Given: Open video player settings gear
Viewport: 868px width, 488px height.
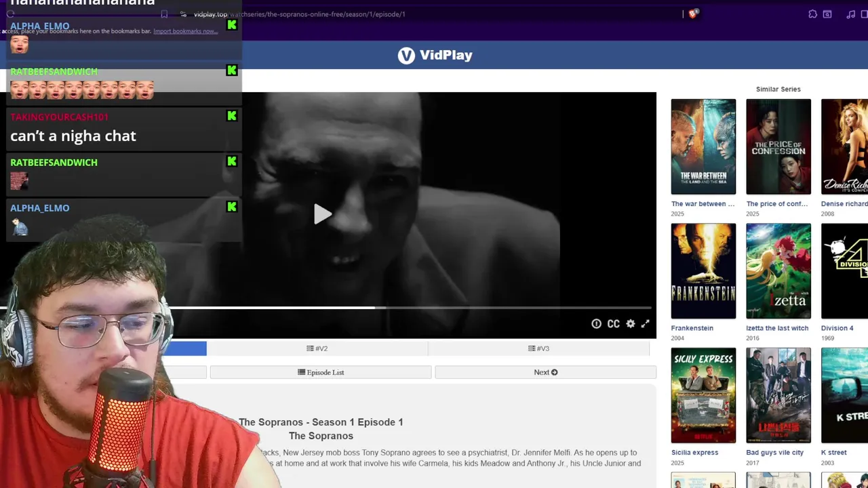Looking at the screenshot, I should click(631, 324).
